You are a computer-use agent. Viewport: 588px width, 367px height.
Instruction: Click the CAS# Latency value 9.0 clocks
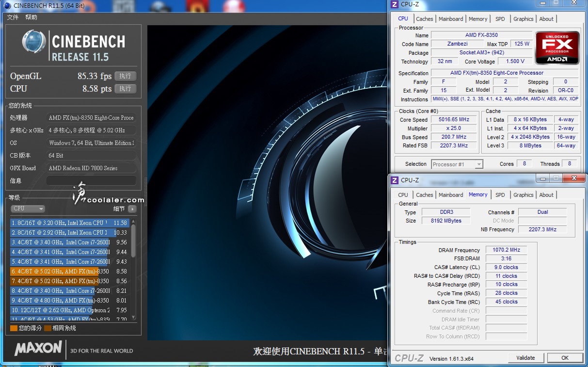point(506,268)
